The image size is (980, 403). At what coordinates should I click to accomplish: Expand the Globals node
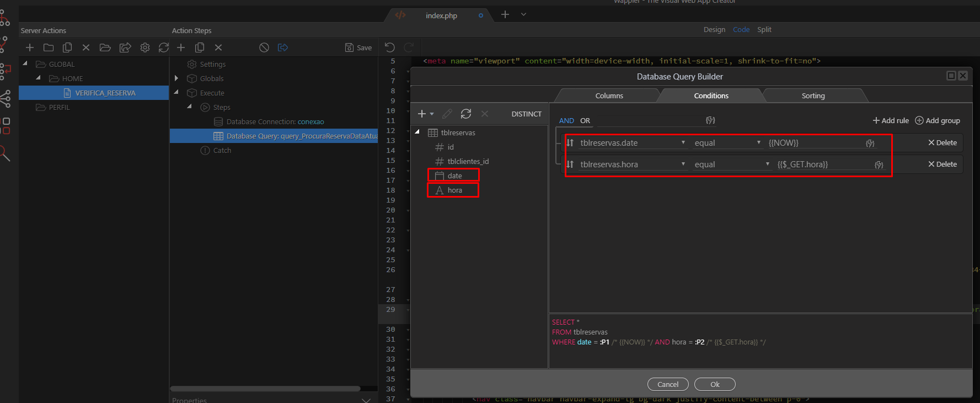click(176, 78)
